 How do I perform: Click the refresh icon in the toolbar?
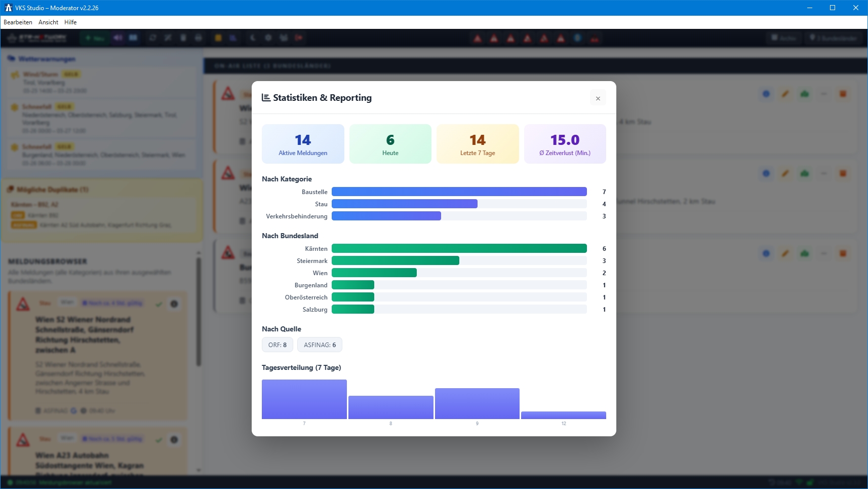coord(152,38)
